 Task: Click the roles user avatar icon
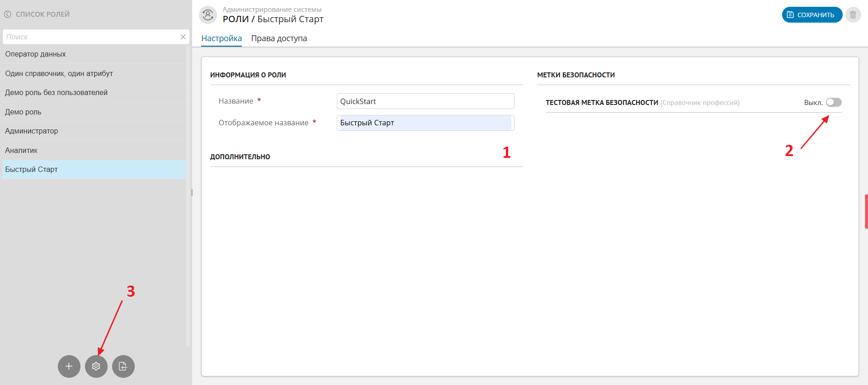(x=208, y=15)
